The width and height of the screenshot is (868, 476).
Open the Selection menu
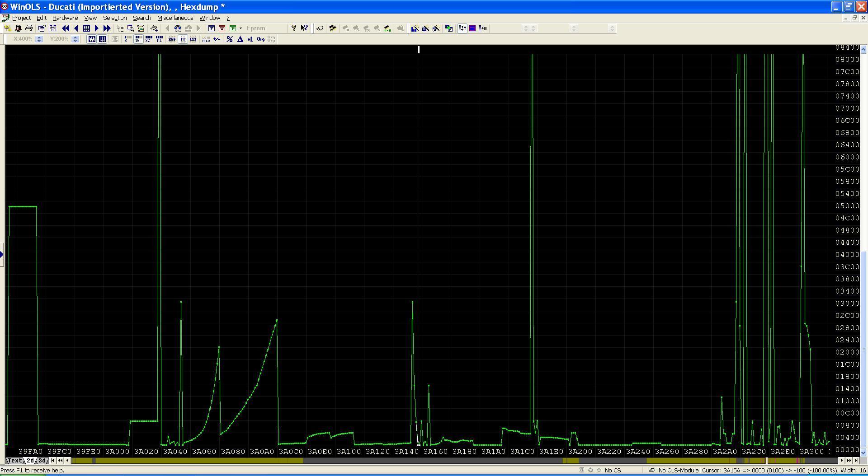coord(115,18)
